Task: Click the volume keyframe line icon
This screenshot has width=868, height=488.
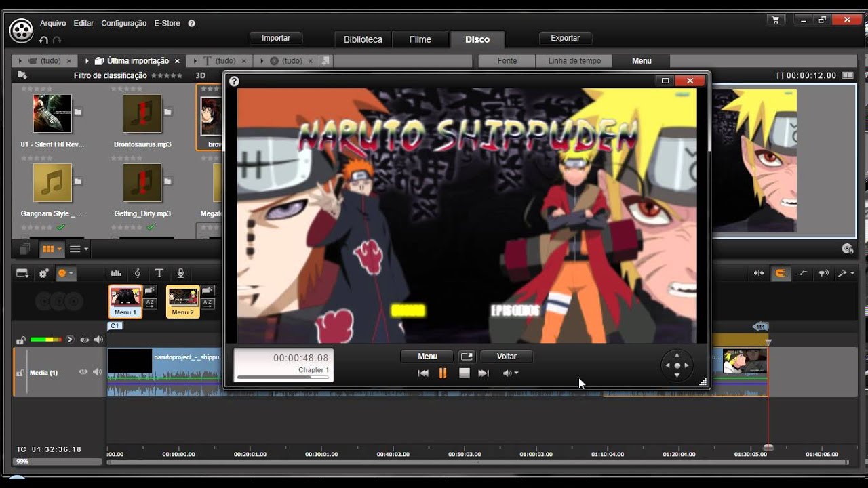Action: (x=802, y=273)
